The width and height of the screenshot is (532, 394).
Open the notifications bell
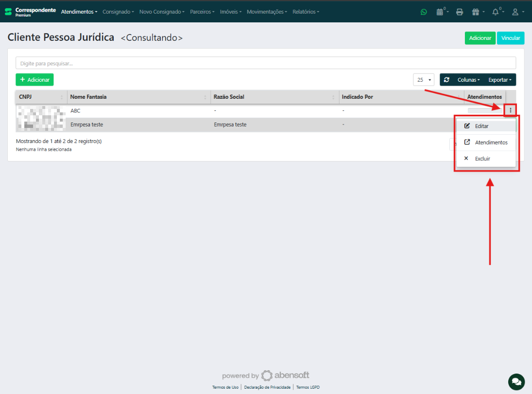pyautogui.click(x=496, y=12)
